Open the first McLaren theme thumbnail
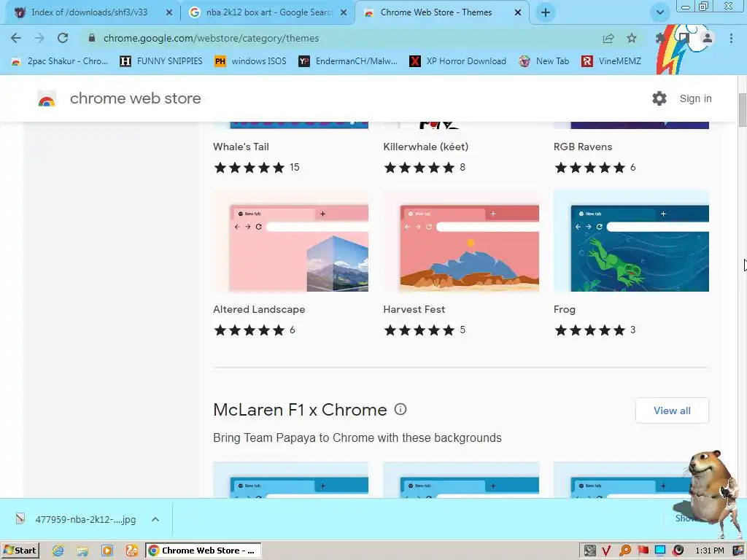The width and height of the screenshot is (747, 560). (290, 480)
